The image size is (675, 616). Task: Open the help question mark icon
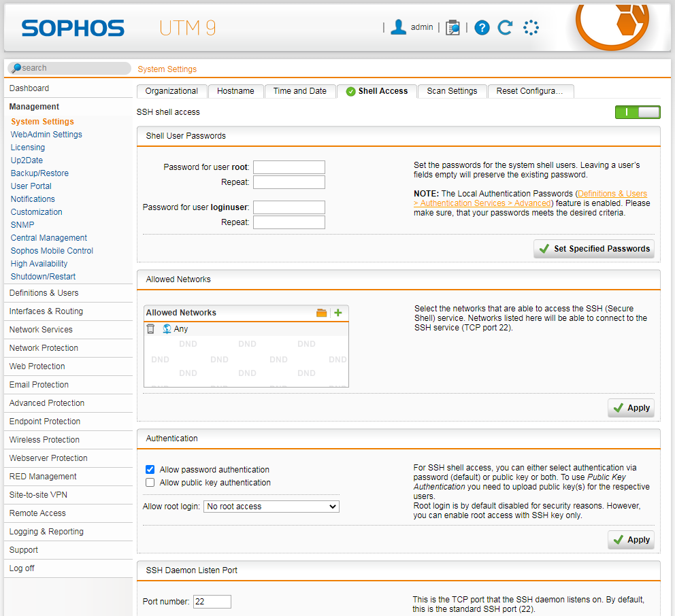(482, 28)
